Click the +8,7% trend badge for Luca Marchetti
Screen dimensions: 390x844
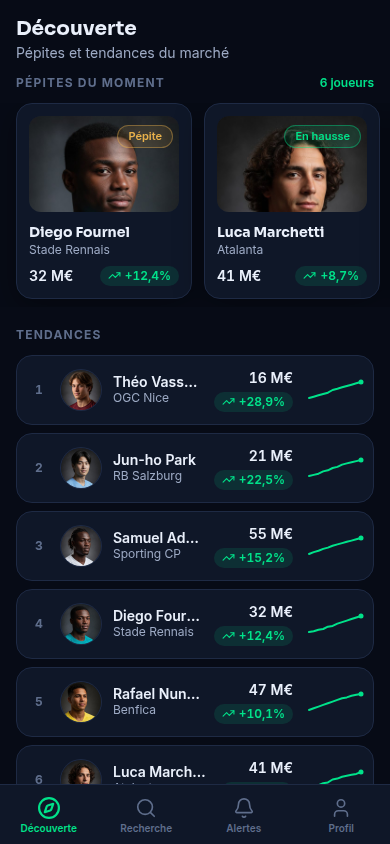tap(331, 276)
